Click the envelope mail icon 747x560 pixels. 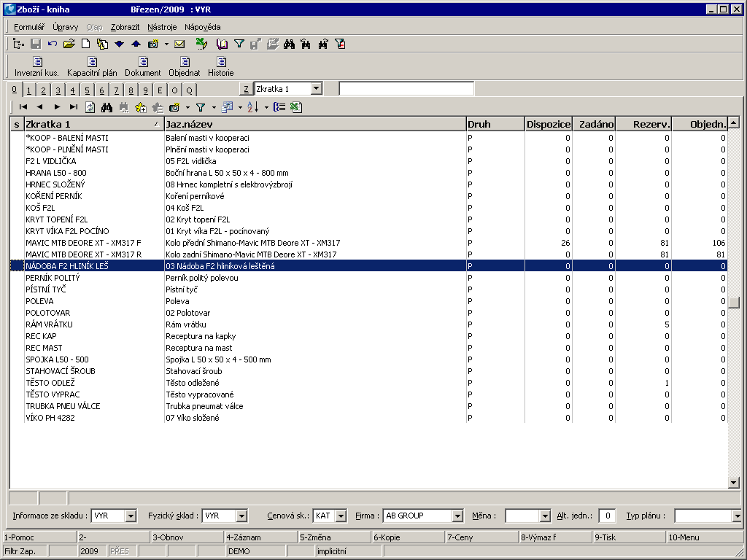coord(179,44)
